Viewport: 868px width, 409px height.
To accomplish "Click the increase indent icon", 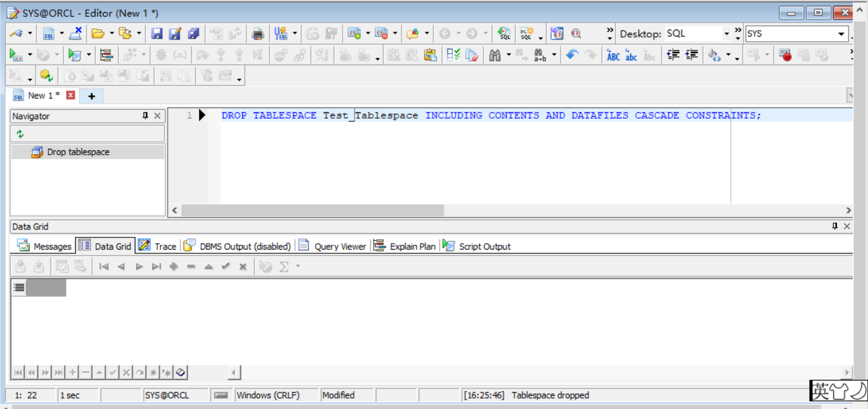I will tap(691, 55).
